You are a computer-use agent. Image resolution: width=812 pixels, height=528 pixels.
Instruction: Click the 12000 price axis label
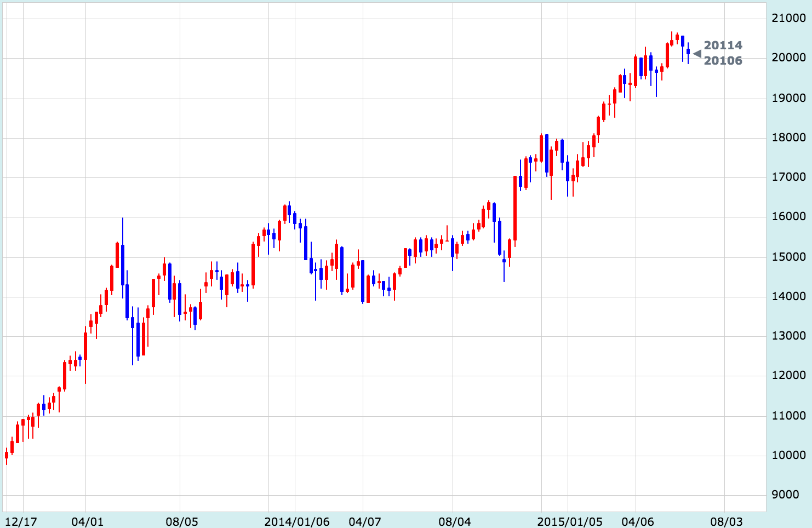(788, 375)
